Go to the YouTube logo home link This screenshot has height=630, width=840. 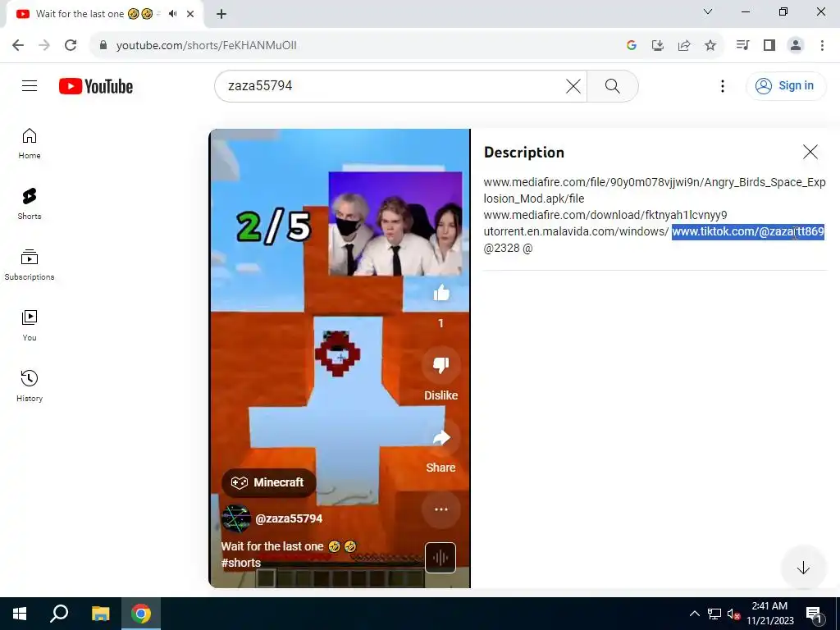pyautogui.click(x=96, y=86)
